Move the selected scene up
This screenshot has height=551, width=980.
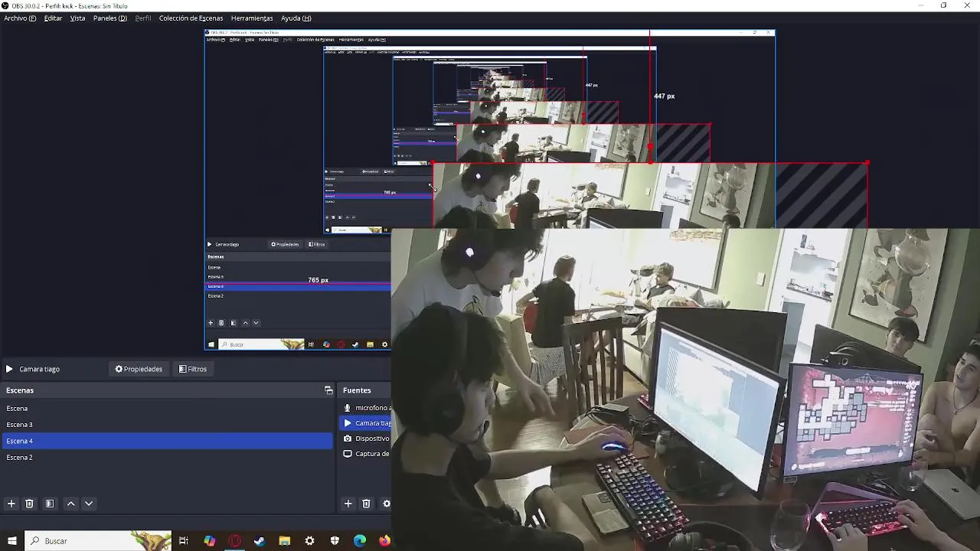pyautogui.click(x=70, y=504)
